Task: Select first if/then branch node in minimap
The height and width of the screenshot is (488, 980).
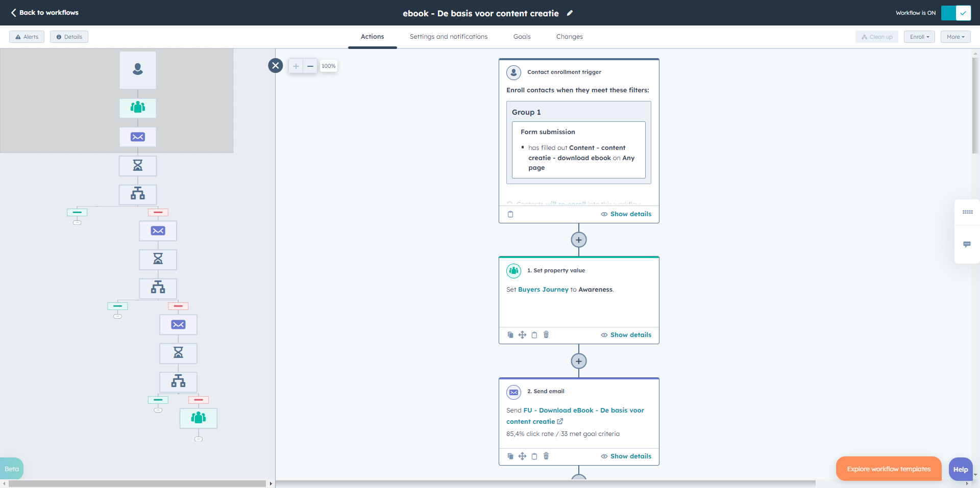Action: pyautogui.click(x=138, y=194)
